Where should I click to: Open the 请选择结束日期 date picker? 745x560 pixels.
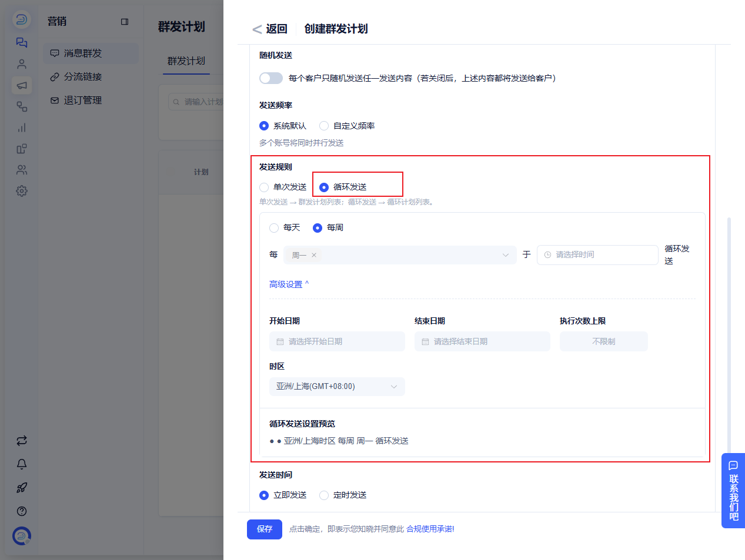[x=482, y=341]
